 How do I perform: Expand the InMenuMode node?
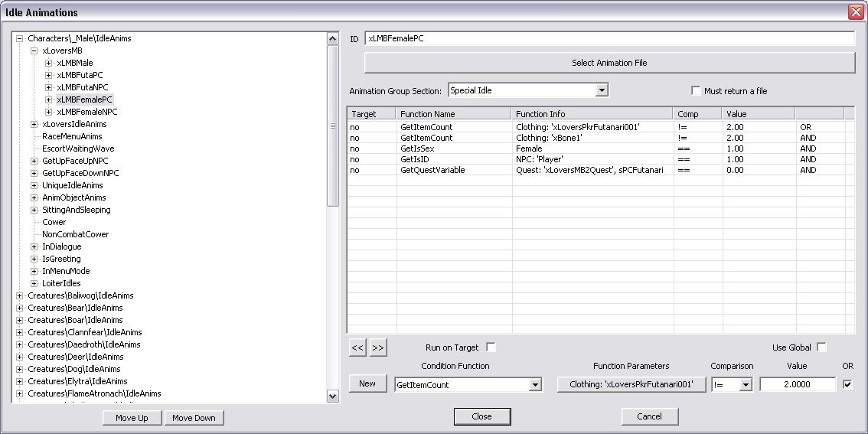pyautogui.click(x=34, y=271)
